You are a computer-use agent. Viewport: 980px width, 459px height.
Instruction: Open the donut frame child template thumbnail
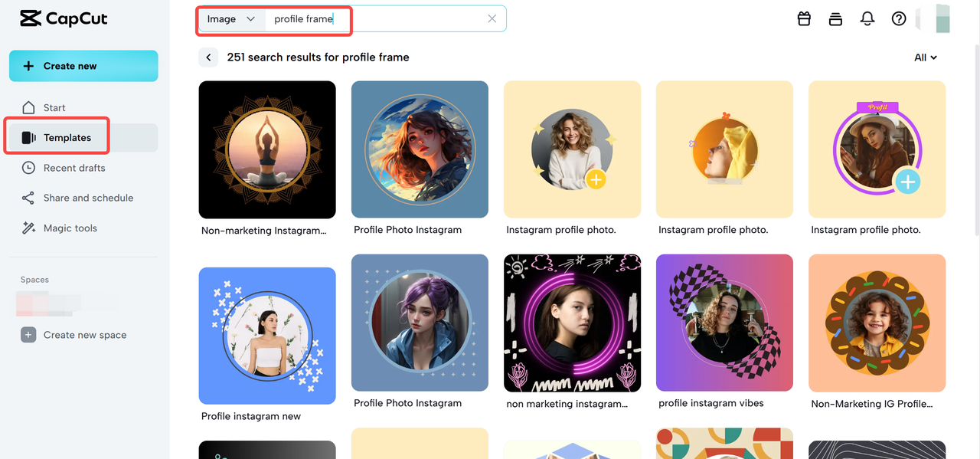pyautogui.click(x=877, y=323)
